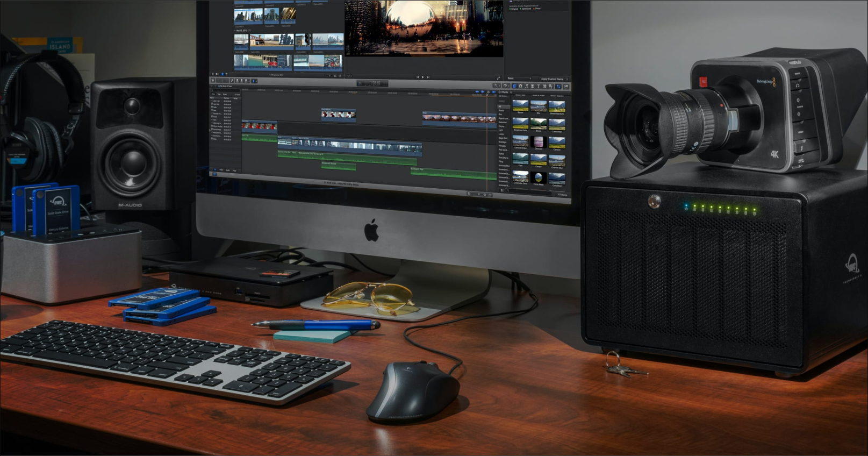The width and height of the screenshot is (868, 456).
Task: Select the Cartoon effect thumbnail
Action: point(557,143)
